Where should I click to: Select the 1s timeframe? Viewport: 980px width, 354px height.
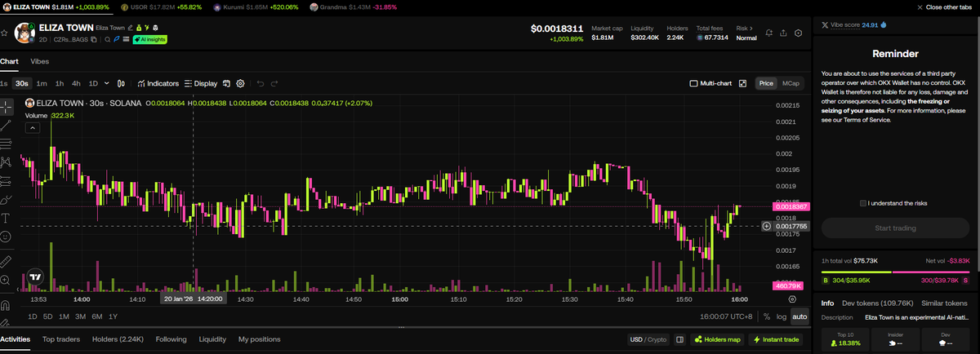(x=4, y=83)
